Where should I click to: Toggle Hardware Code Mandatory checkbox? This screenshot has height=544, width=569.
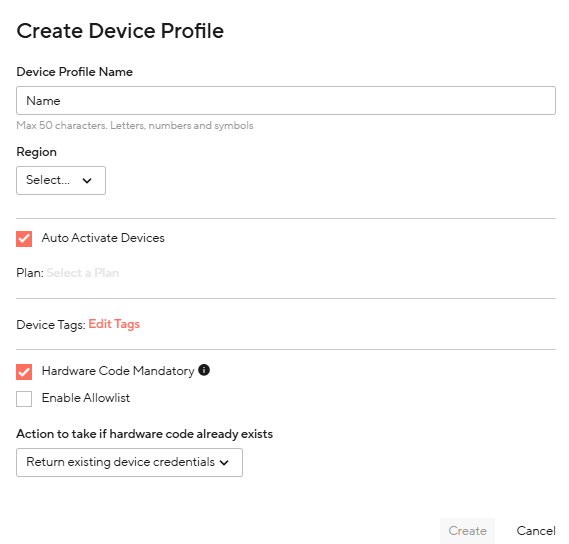[x=24, y=372]
